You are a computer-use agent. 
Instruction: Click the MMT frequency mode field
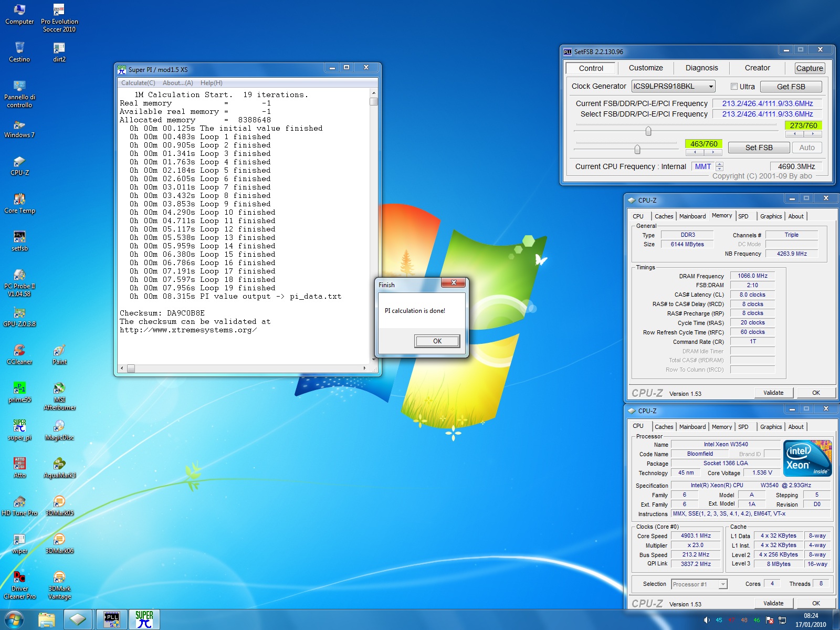click(x=703, y=166)
